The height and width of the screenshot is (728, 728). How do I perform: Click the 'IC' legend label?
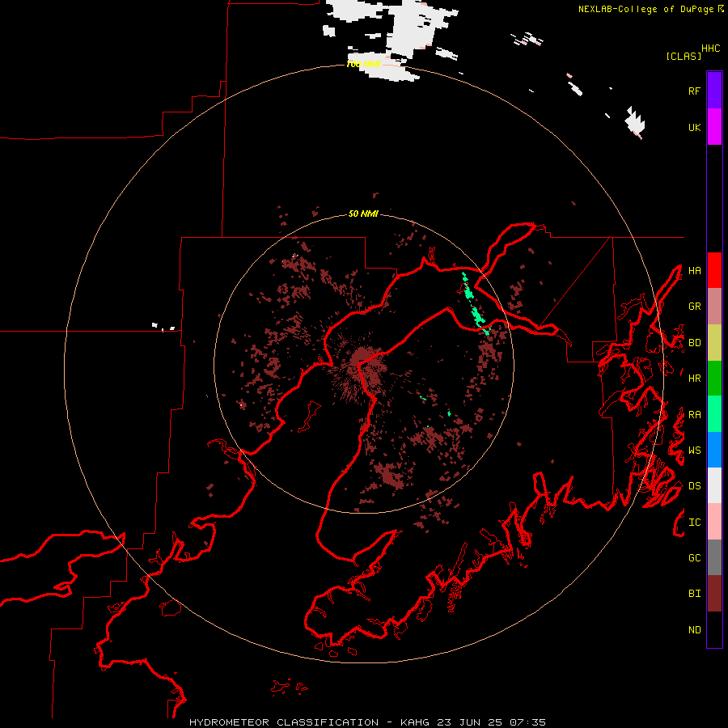pos(694,523)
